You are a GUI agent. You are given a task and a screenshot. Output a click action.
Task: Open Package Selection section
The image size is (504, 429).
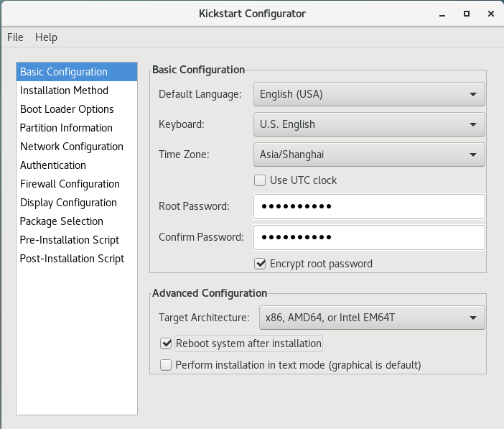(62, 221)
